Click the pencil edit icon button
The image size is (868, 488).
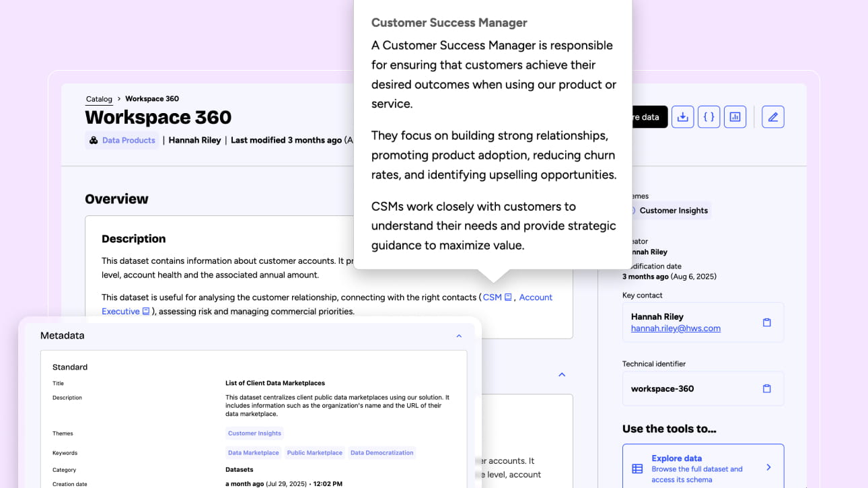[772, 117]
